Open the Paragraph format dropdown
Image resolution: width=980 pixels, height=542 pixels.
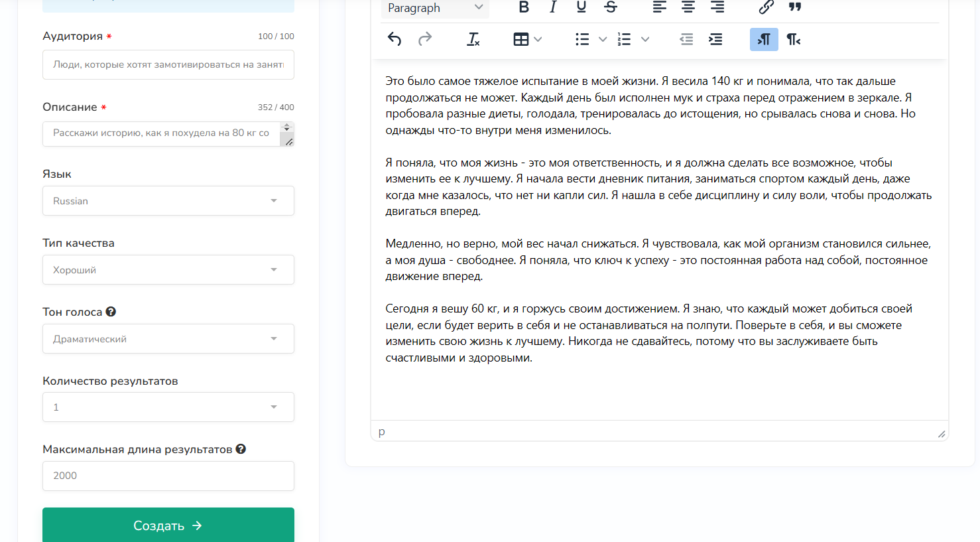435,8
